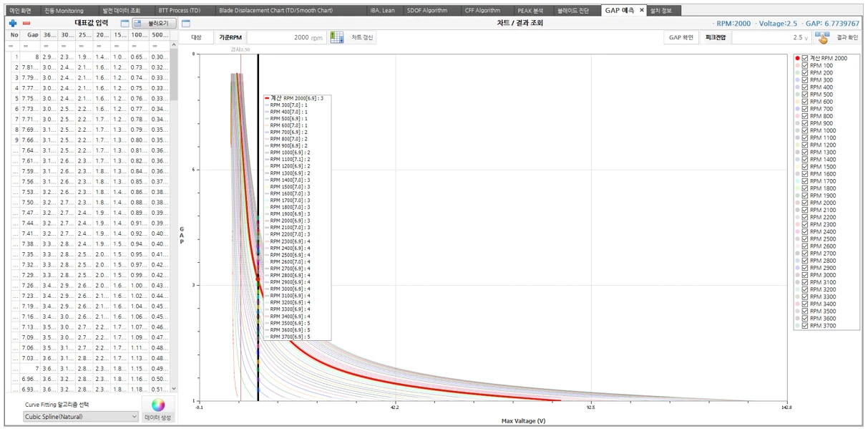Click the window icon beside 차트 / 결과 조회 panel
The height and width of the screenshot is (429, 868).
tap(186, 24)
